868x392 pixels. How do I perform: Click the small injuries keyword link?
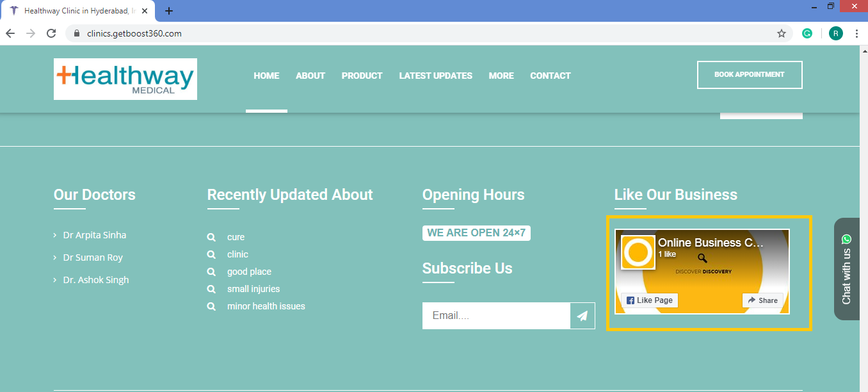[x=253, y=289]
